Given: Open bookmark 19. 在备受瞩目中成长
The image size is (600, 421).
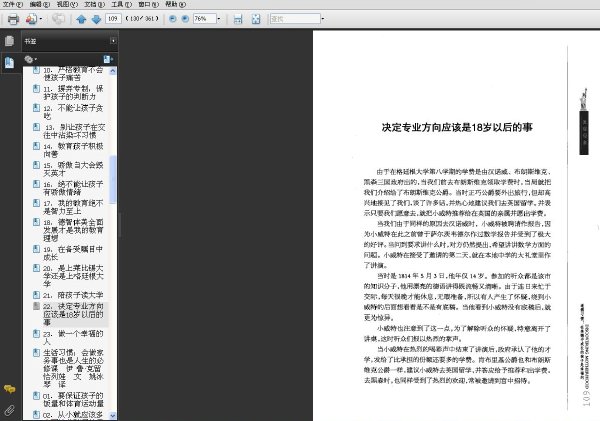Looking at the screenshot, I should click(73, 253).
